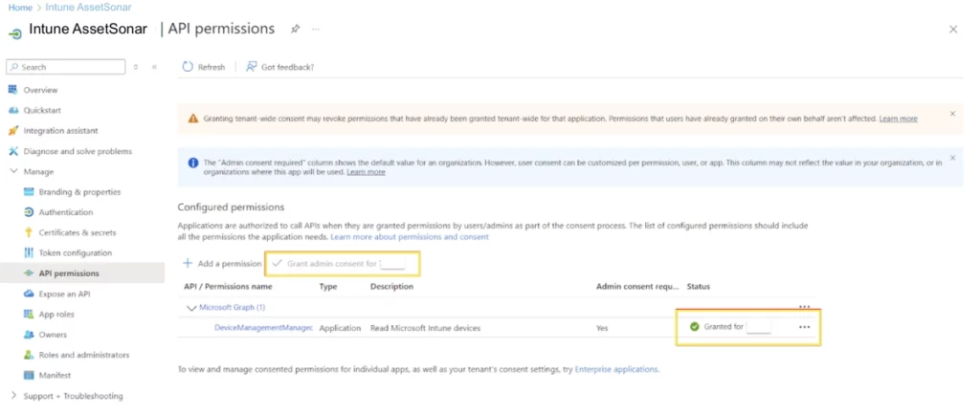Open Certificates & secrets page
The width and height of the screenshot is (980, 414).
pyautogui.click(x=77, y=232)
